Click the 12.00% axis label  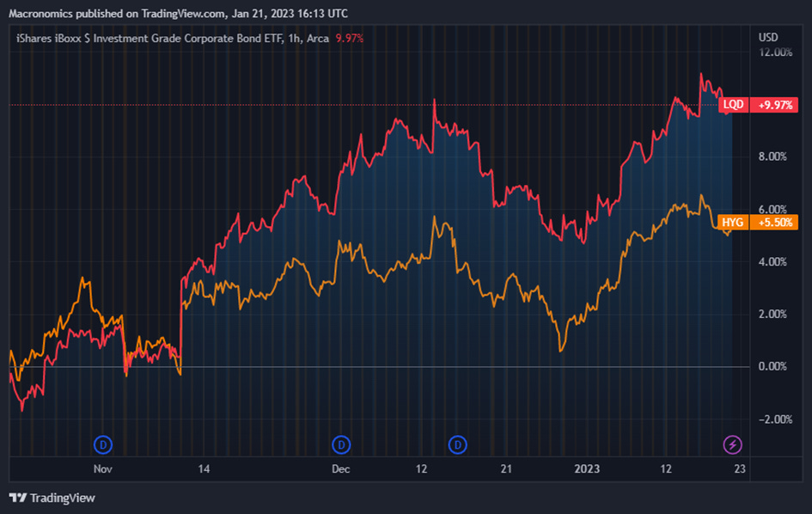(x=775, y=52)
